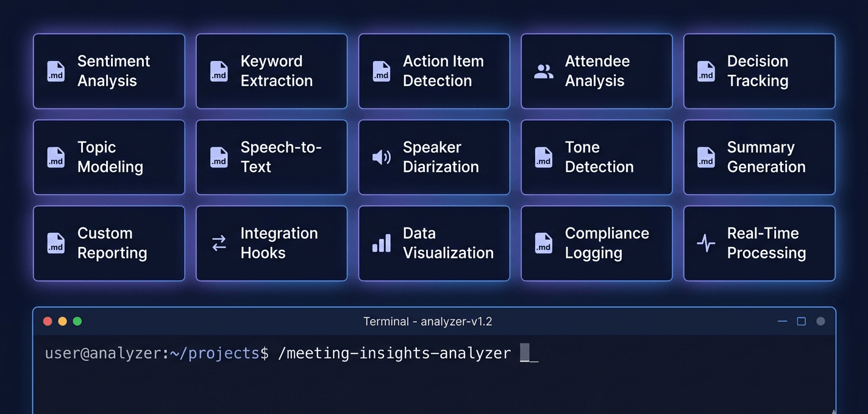Click the green terminal traffic light button
The image size is (868, 414).
point(77,321)
